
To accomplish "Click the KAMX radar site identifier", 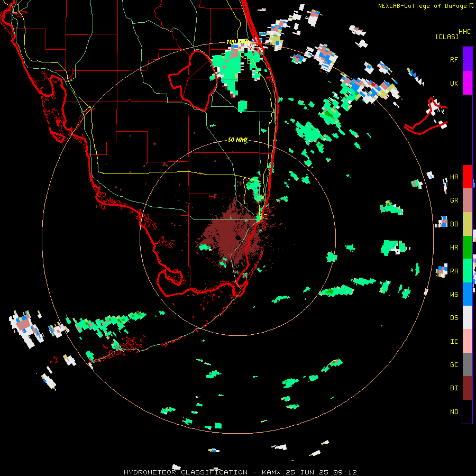I will point(272,472).
